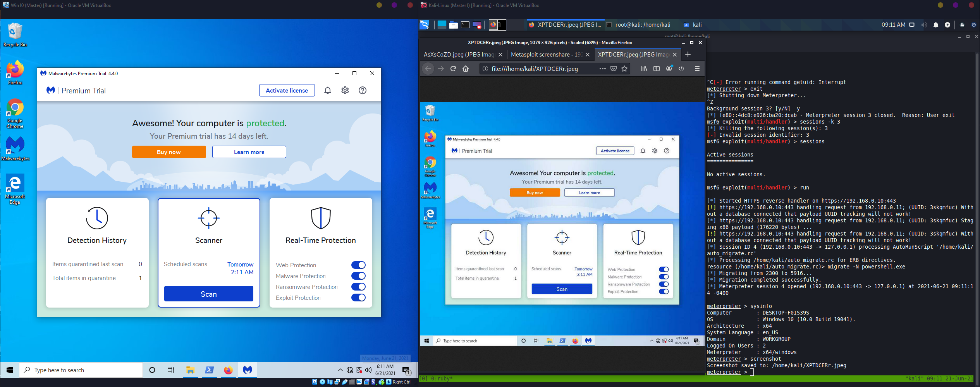Close the Metasploit screenshare tab
Viewport: 980px width, 387px height.
click(x=588, y=55)
